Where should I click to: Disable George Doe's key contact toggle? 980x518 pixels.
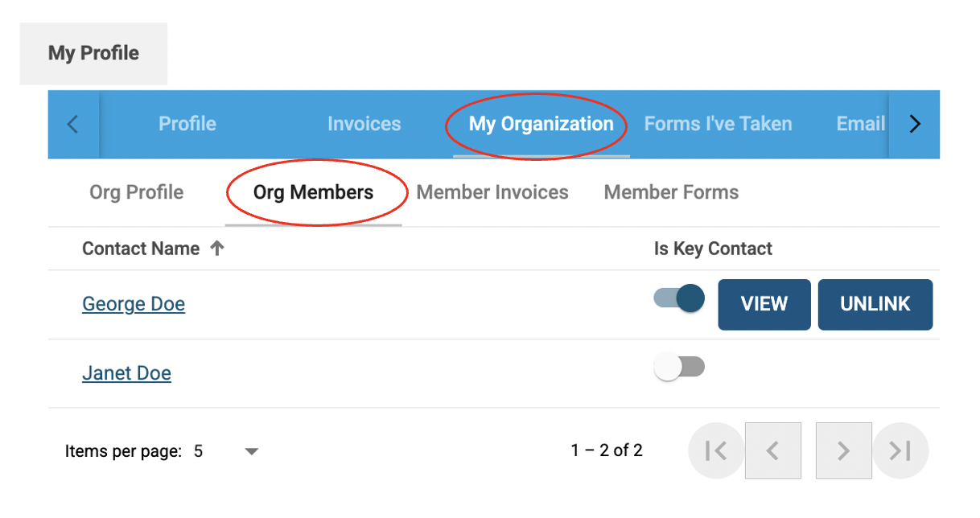tap(680, 298)
